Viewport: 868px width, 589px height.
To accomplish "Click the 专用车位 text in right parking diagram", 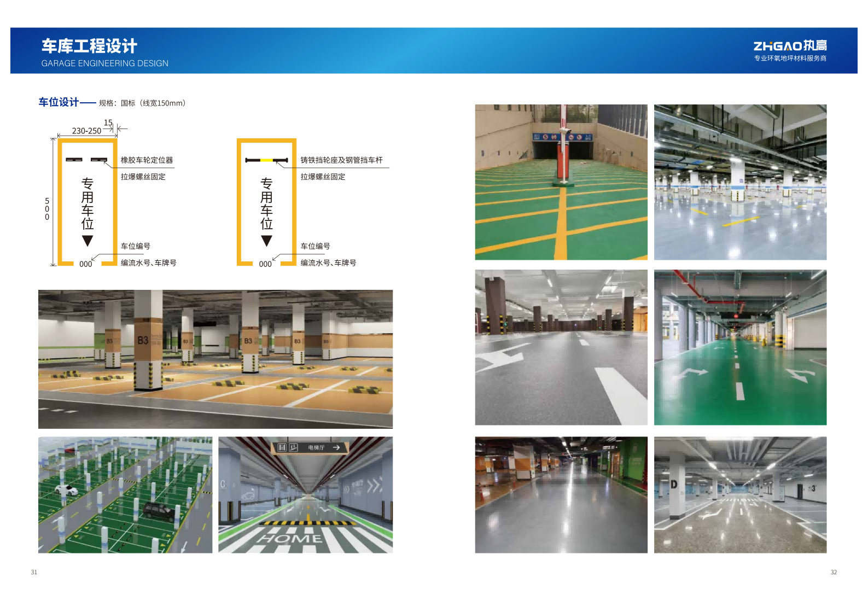I will [x=266, y=203].
